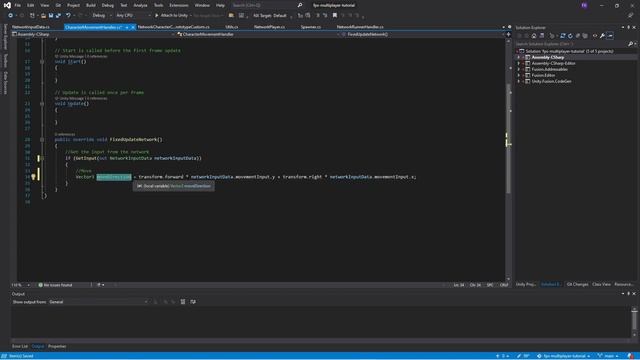This screenshot has height=360, width=640.
Task: Click Sync with Active Document icon
Action: 563,36
